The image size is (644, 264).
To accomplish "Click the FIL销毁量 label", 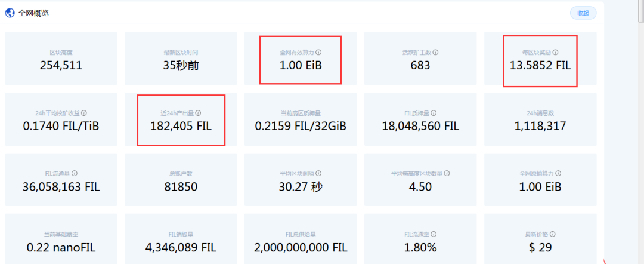I will [181, 234].
